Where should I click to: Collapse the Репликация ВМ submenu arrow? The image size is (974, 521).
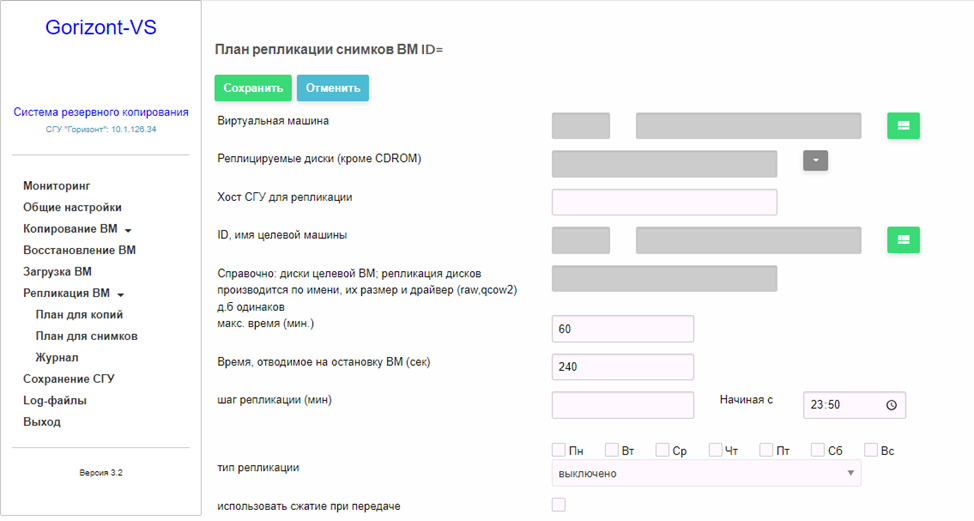tap(121, 294)
